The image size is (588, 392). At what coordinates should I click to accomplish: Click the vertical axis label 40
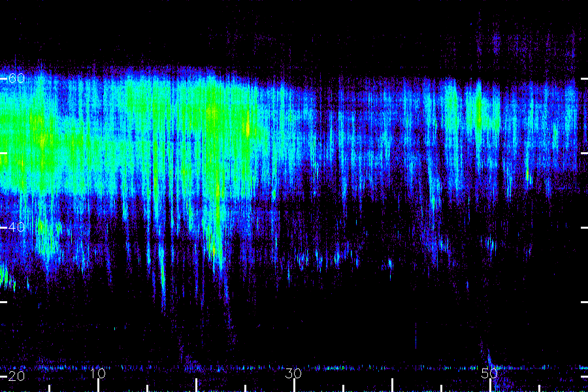(16, 227)
